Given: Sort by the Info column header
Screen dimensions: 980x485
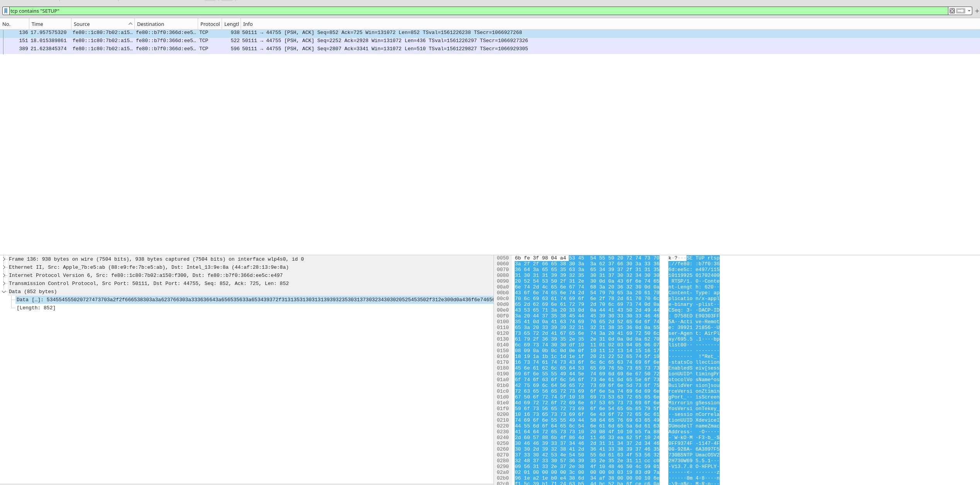Looking at the screenshot, I should [610, 24].
